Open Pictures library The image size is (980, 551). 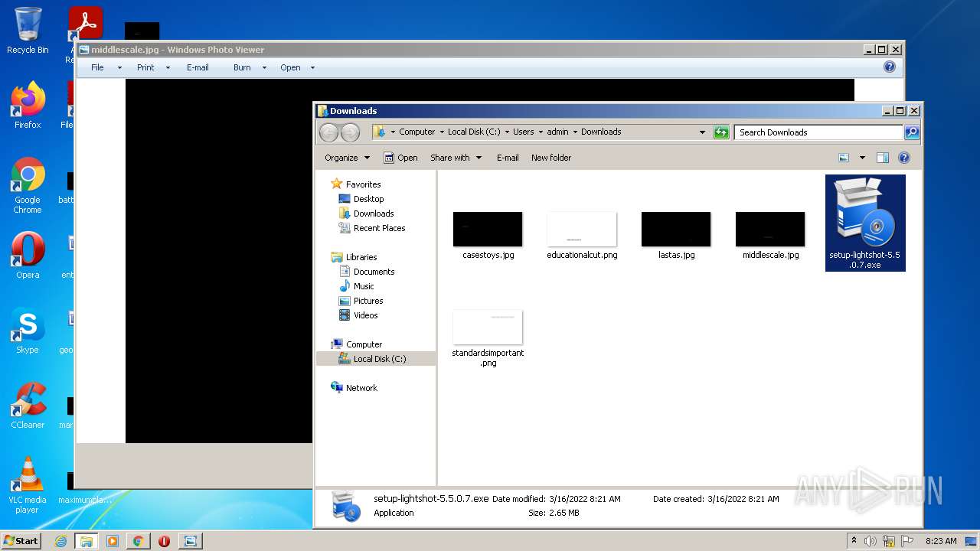pyautogui.click(x=368, y=301)
